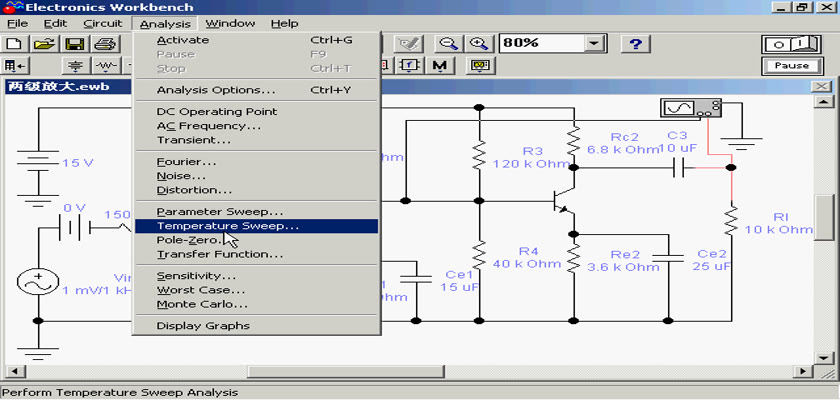This screenshot has height=400, width=840.
Task: Select Display Graphs menu entry
Action: pos(257,326)
